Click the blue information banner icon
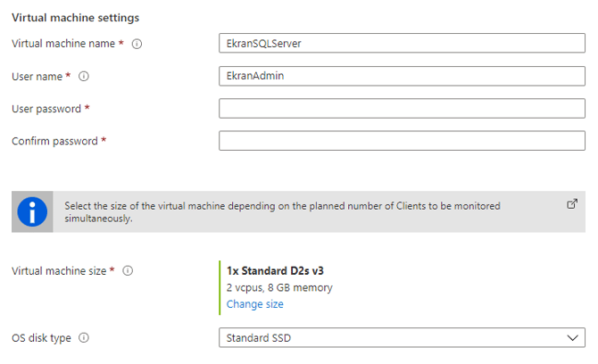 click(32, 211)
